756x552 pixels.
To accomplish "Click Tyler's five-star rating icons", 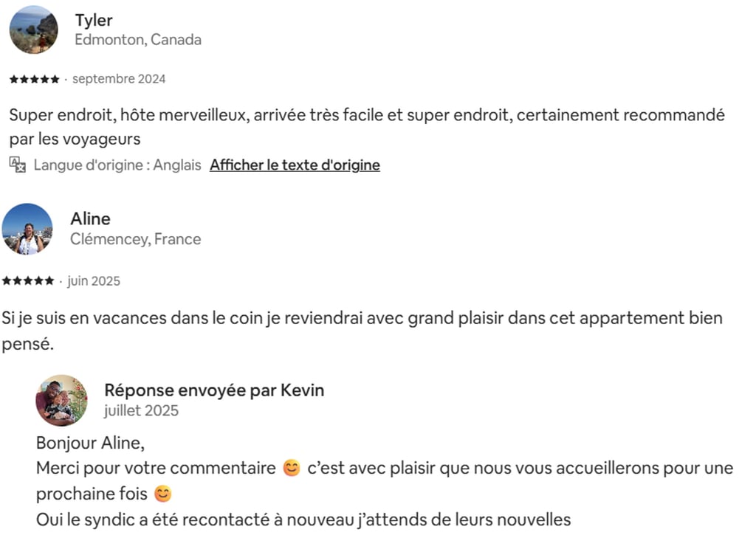I will coord(34,79).
